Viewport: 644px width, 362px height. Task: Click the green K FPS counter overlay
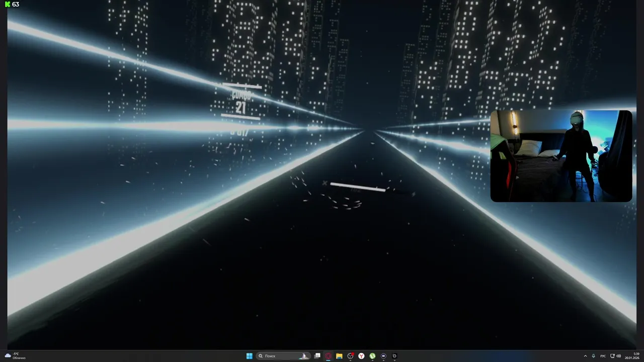pyautogui.click(x=12, y=4)
